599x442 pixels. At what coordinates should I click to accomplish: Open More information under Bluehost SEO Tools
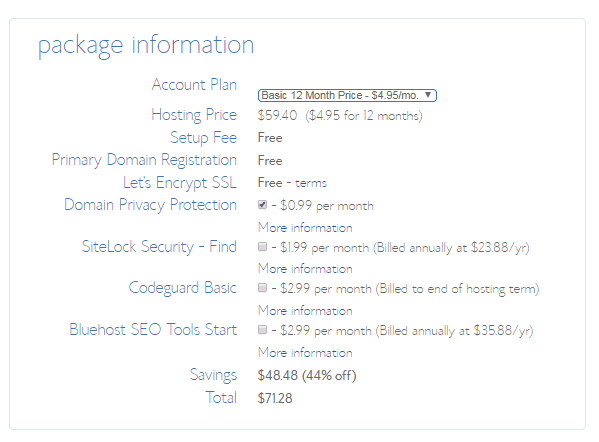click(305, 352)
